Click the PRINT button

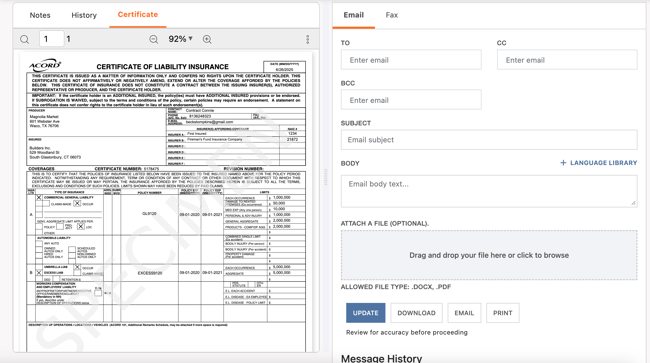click(x=502, y=313)
